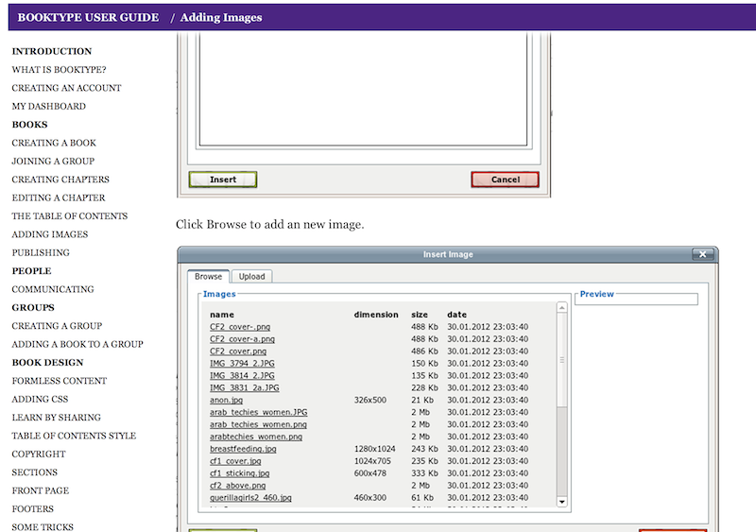Screen dimensions: 756x532
Task: Click the scrollbar up arrow in Images list
Action: [x=561, y=308]
